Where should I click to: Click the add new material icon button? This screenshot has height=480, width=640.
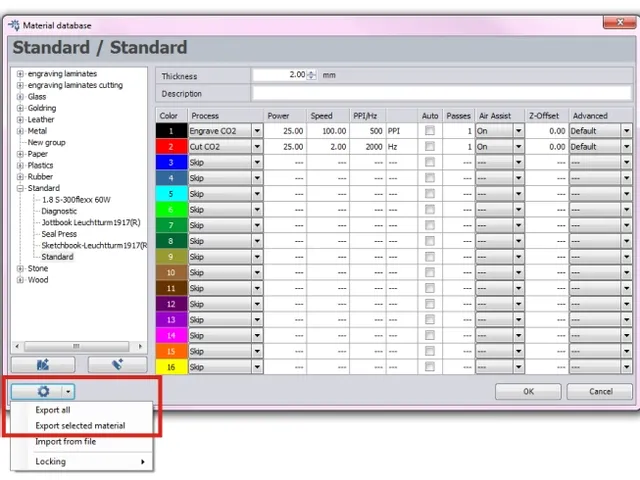point(117,366)
